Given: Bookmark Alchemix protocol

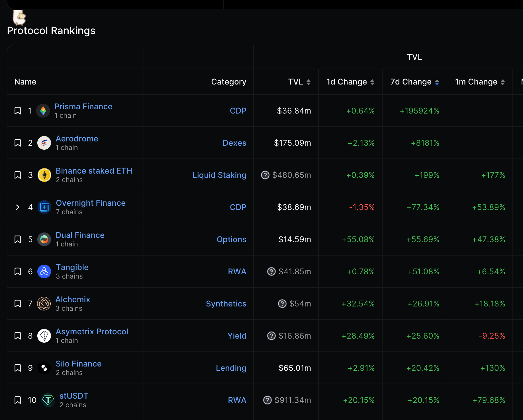Looking at the screenshot, I should pos(18,304).
